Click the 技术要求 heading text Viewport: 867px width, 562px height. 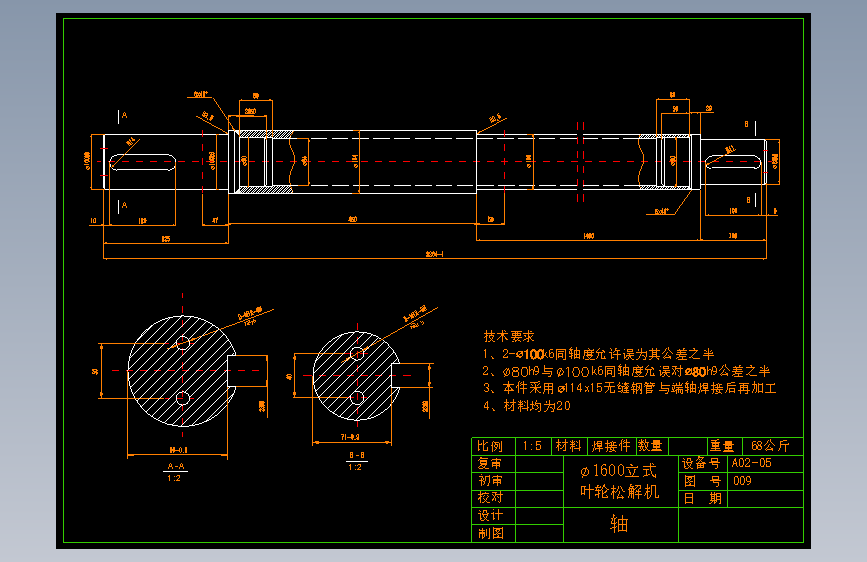coord(509,336)
